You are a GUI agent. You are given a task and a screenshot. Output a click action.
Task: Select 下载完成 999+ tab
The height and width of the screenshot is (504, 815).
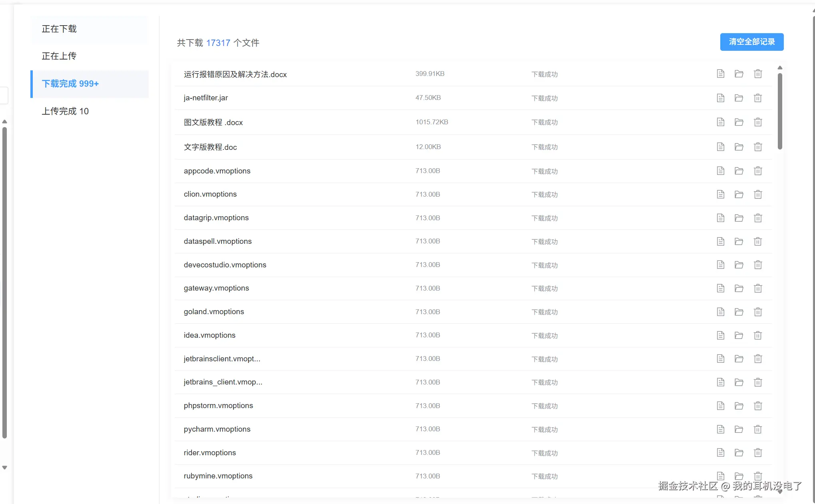click(x=70, y=84)
